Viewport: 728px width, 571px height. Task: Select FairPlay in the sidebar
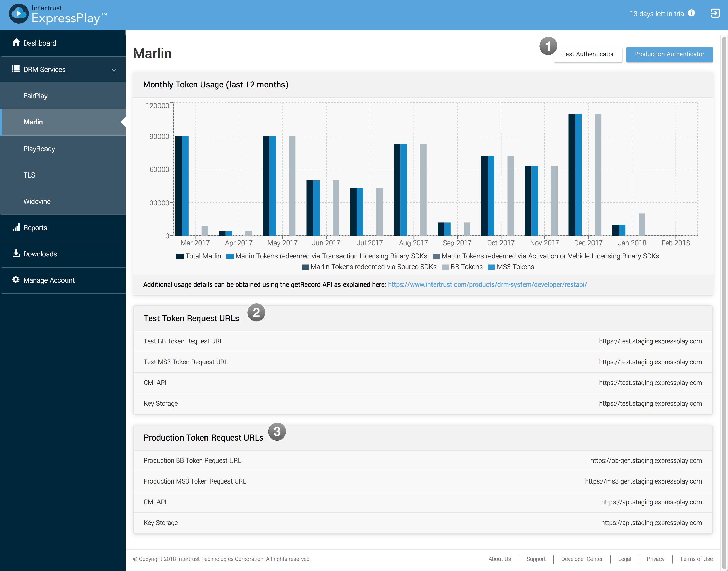tap(63, 96)
